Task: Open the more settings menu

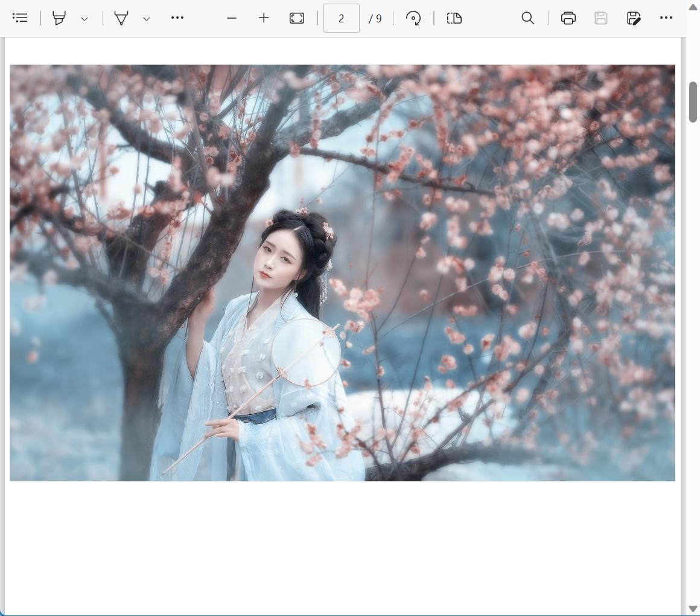Action: pos(666,18)
